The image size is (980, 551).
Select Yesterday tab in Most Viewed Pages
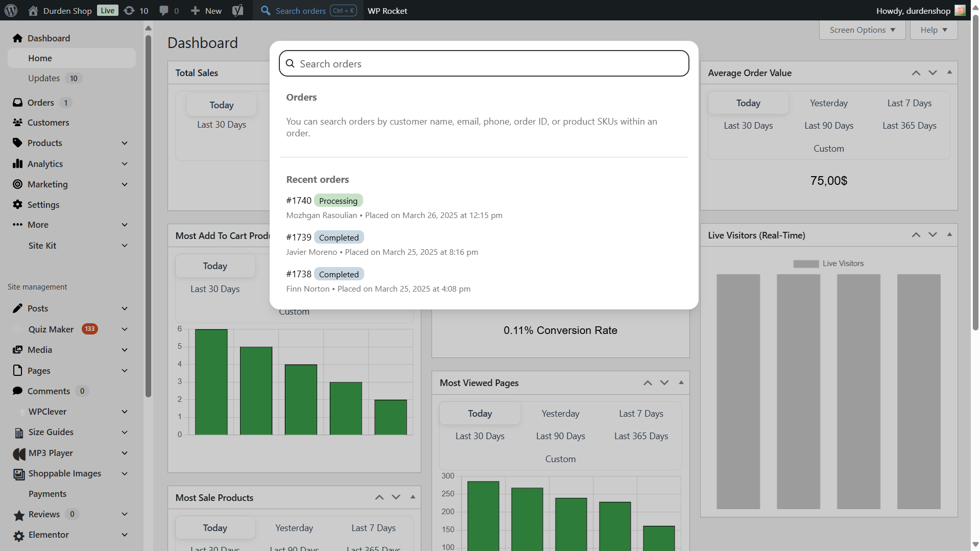tap(560, 414)
